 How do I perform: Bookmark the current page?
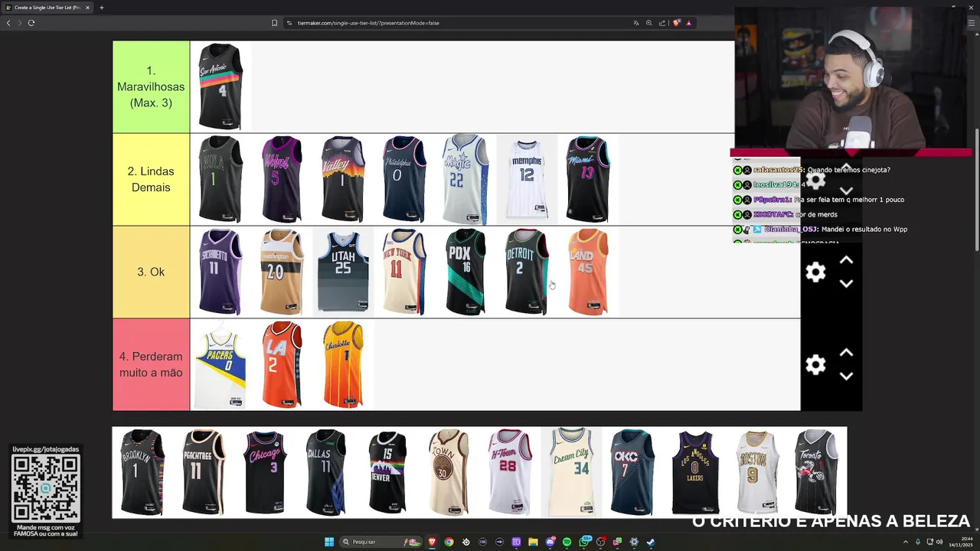pos(274,23)
